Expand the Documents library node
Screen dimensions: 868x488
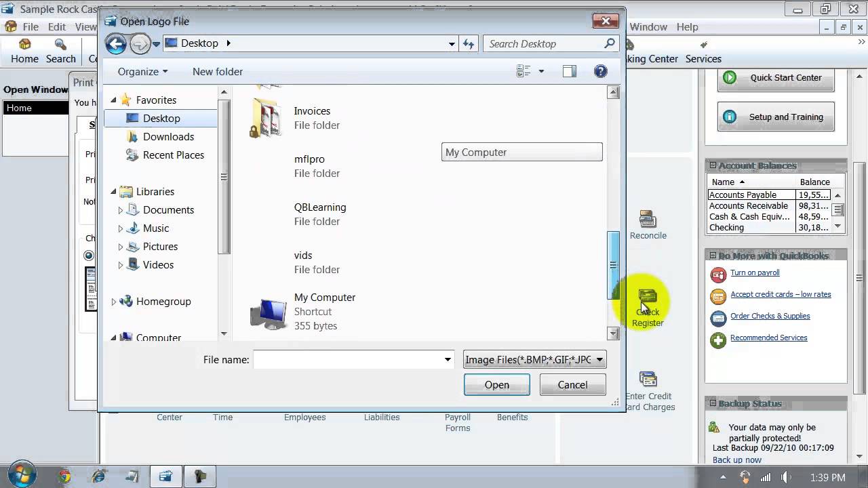coord(121,210)
